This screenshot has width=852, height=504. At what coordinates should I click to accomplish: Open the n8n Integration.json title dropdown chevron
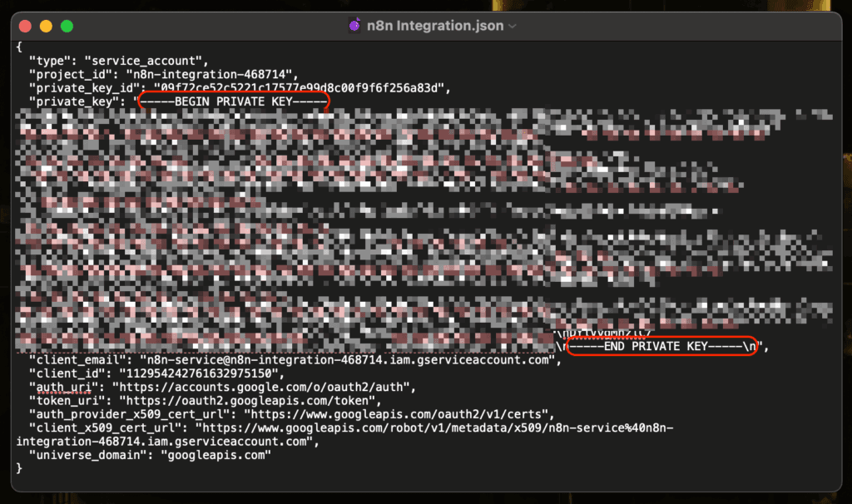pyautogui.click(x=512, y=26)
